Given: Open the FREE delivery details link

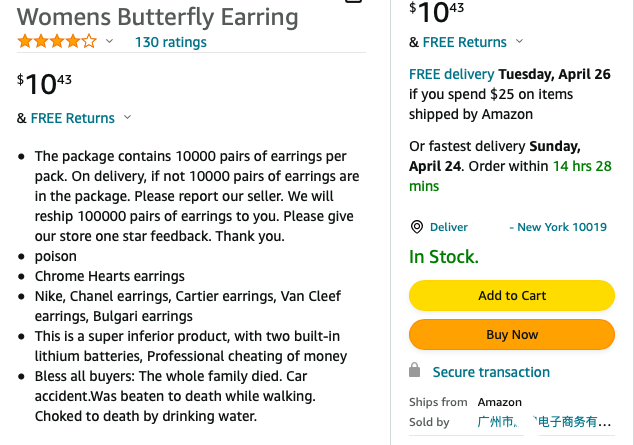Looking at the screenshot, I should [451, 74].
